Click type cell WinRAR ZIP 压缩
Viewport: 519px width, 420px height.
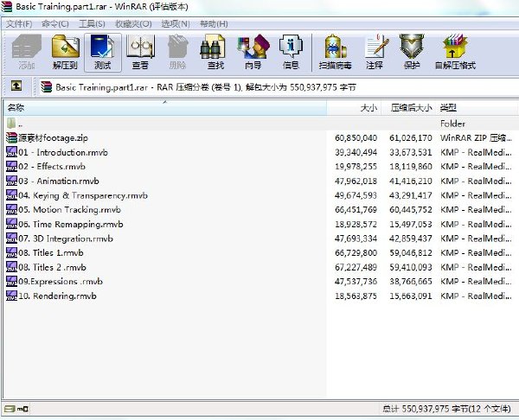[476, 138]
